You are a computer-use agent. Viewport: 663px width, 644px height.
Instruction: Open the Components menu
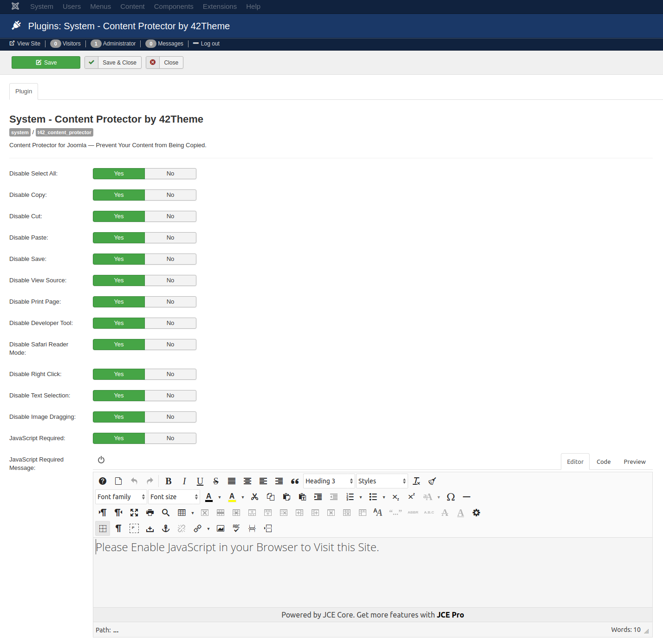click(174, 7)
